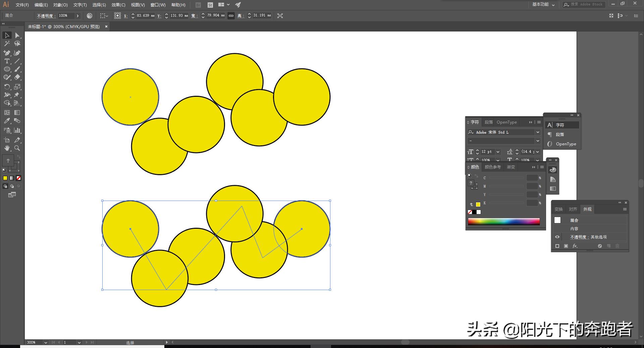Set paint type to None in toolbar
This screenshot has width=644, height=348.
pyautogui.click(x=19, y=178)
